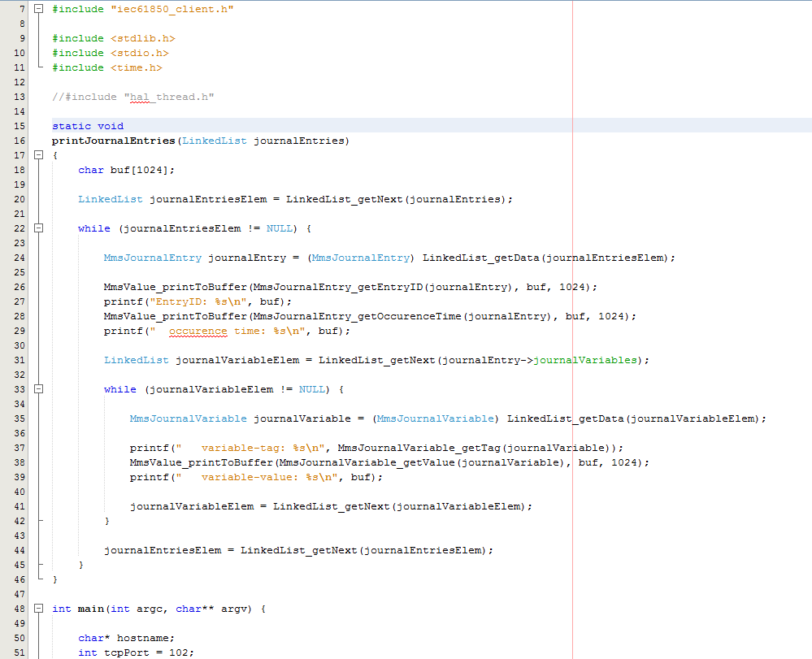Collapse the outer while loop fold, line 22

pos(38,228)
